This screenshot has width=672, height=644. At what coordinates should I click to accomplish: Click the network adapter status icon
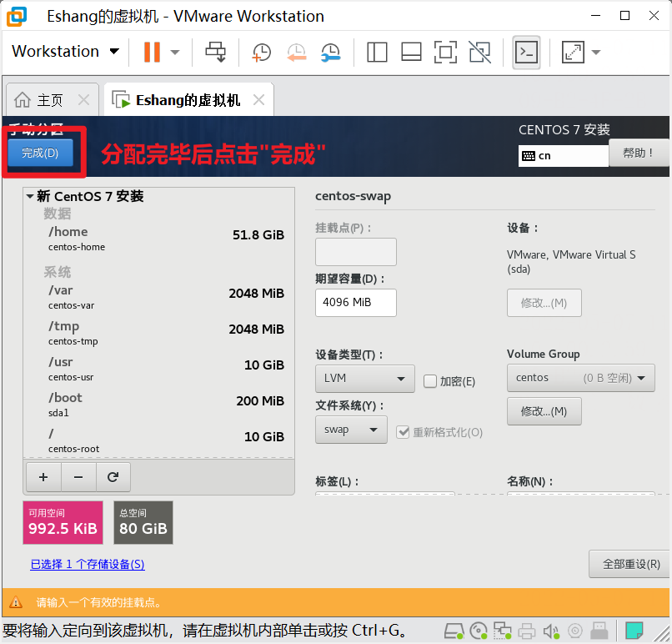[x=502, y=631]
